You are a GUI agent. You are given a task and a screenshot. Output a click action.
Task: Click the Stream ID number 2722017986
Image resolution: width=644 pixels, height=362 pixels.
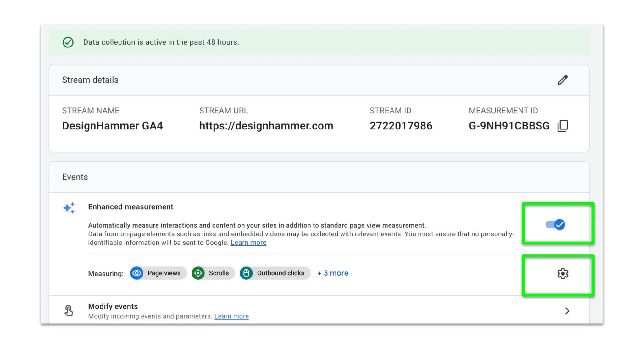(401, 126)
